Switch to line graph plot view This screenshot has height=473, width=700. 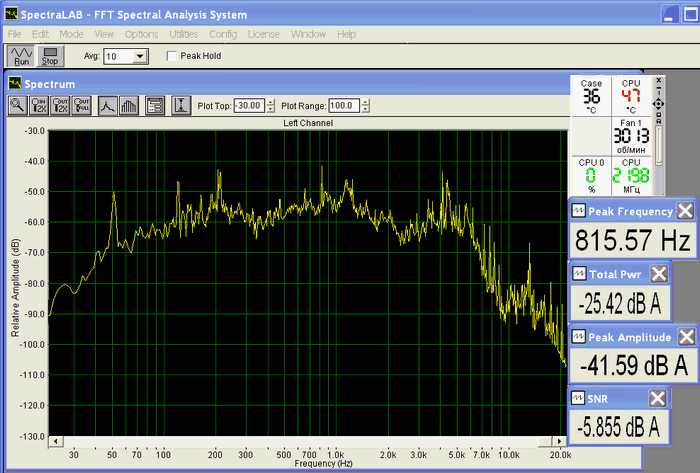[x=108, y=105]
